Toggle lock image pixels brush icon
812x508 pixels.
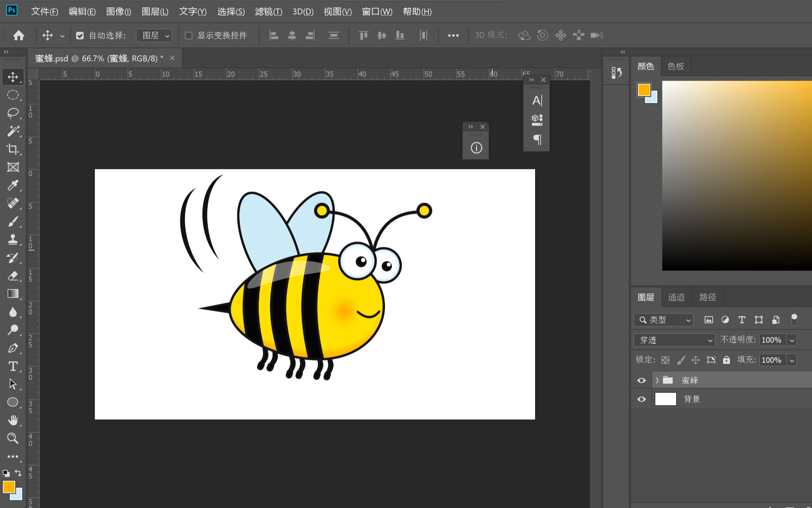[x=681, y=360]
